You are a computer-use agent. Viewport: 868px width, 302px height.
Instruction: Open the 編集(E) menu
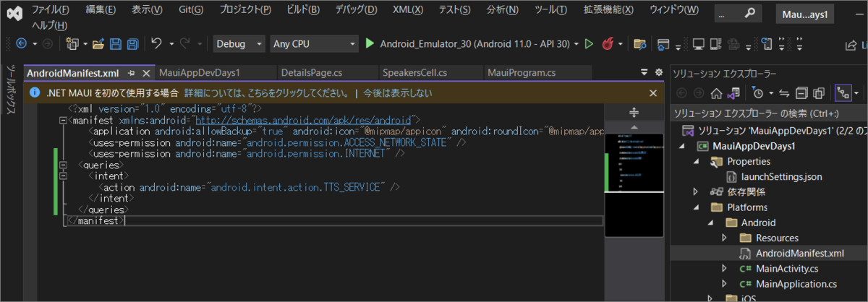pyautogui.click(x=101, y=10)
